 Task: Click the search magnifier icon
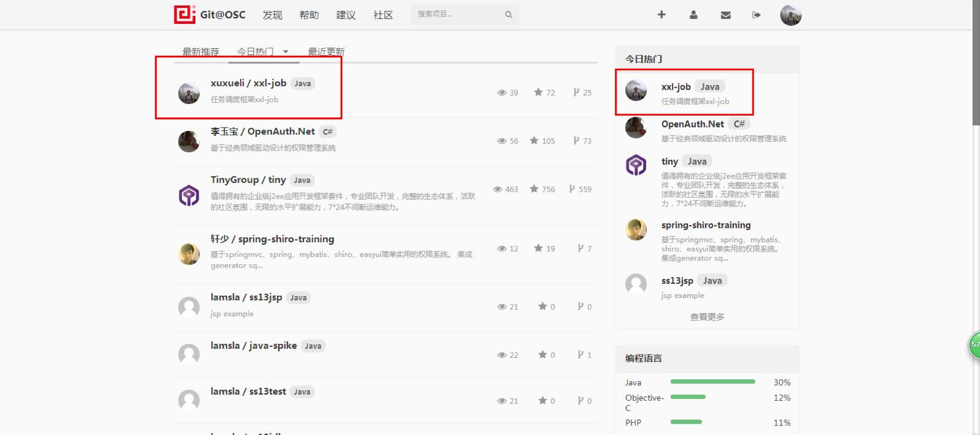508,15
